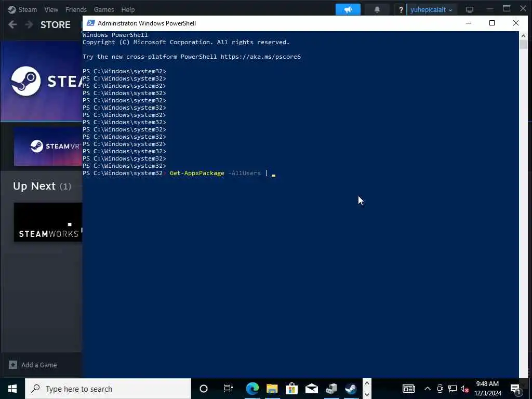The height and width of the screenshot is (399, 532).
Task: Click the Copyright Microsoft Corporation line
Action: 186,42
